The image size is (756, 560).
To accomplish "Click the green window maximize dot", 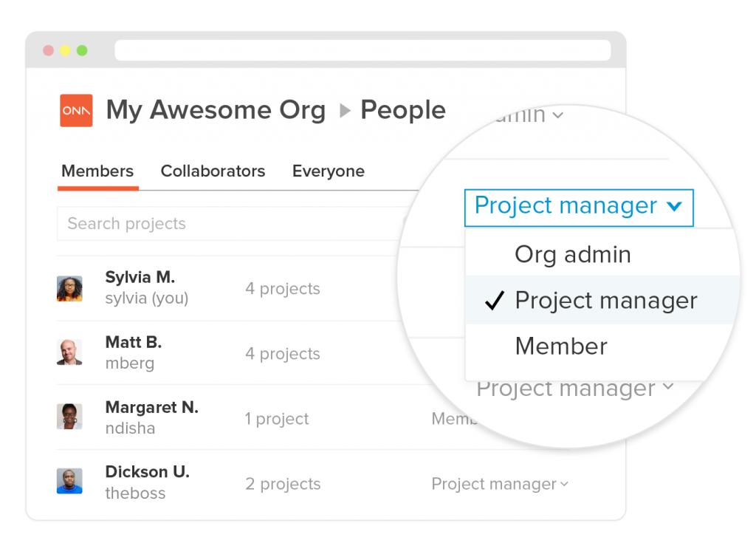I will point(82,50).
